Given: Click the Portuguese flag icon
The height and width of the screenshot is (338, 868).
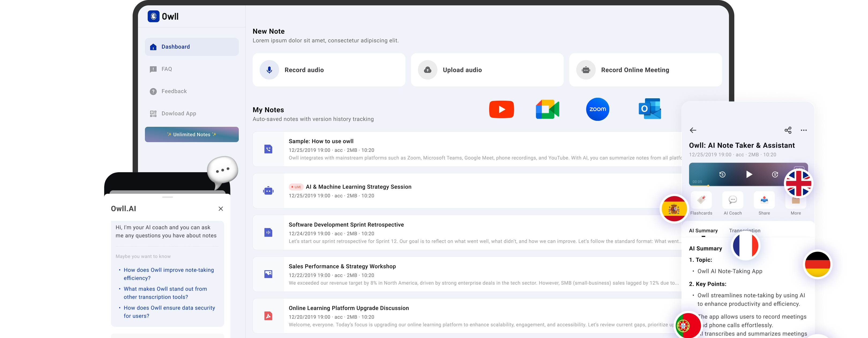Looking at the screenshot, I should (688, 326).
